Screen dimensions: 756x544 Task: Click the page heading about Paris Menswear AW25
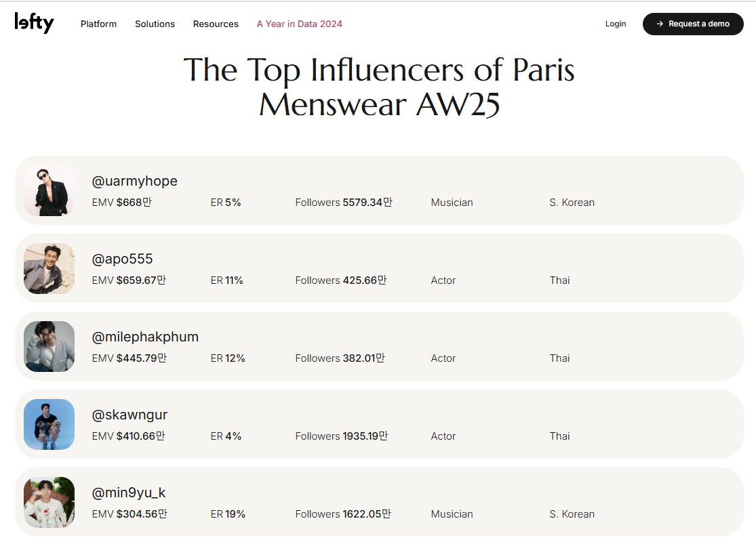pos(378,87)
